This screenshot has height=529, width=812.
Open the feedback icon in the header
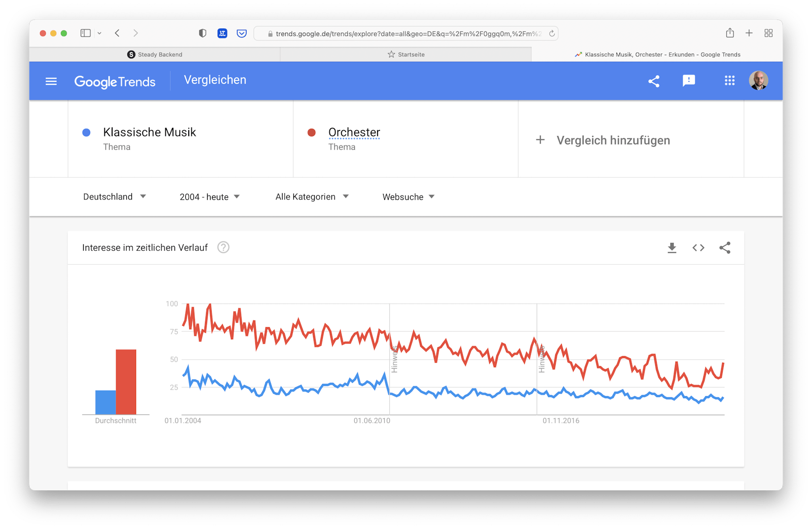[x=689, y=81]
